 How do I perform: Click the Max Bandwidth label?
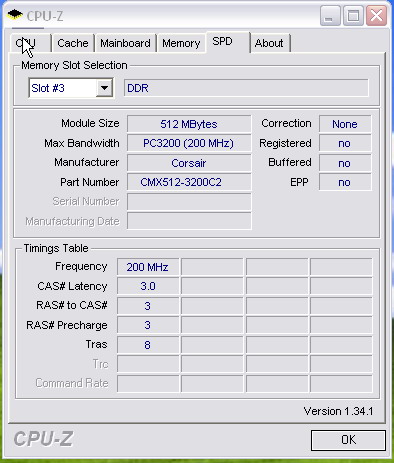82,143
